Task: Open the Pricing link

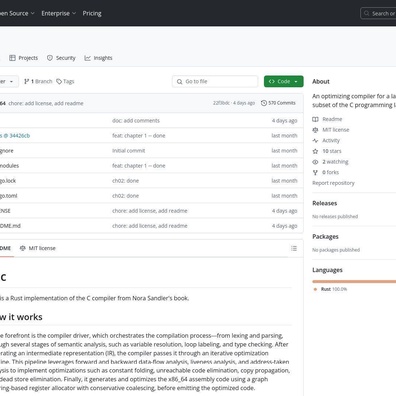Action: [x=92, y=13]
